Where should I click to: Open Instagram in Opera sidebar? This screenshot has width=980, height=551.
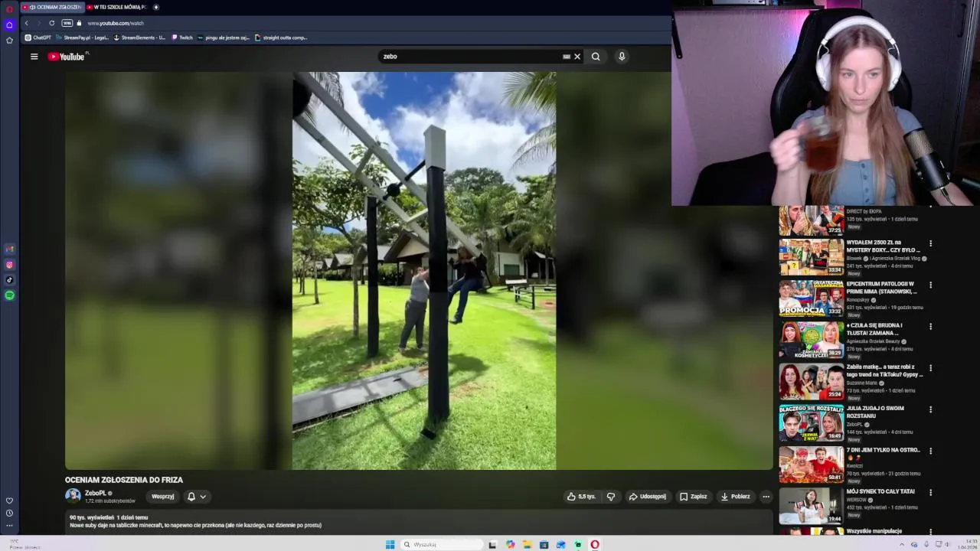pos(9,265)
